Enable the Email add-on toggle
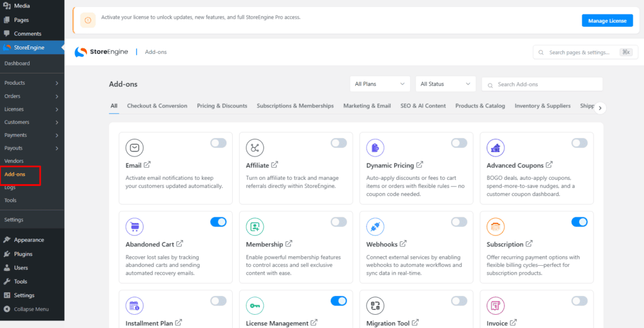This screenshot has height=328, width=644. click(x=218, y=143)
